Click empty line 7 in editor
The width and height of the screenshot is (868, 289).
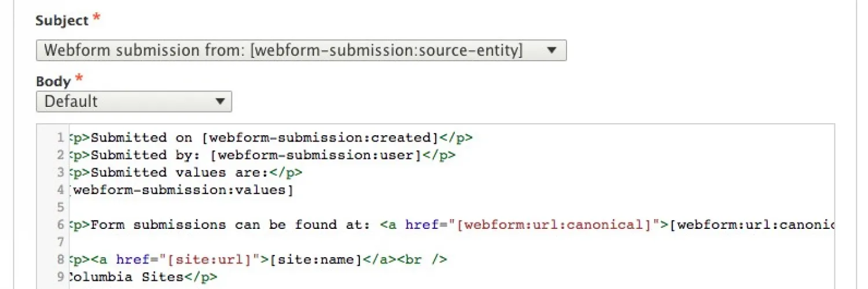(289, 242)
